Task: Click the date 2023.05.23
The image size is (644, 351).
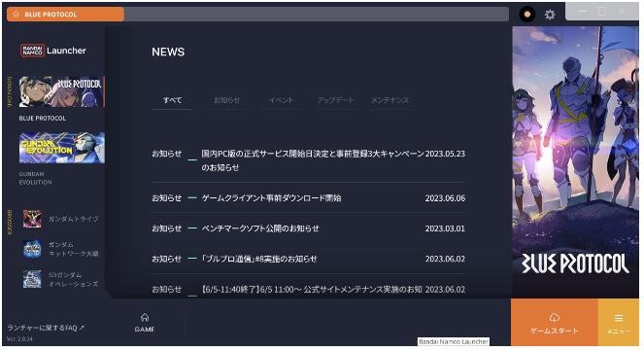Action: click(x=445, y=154)
